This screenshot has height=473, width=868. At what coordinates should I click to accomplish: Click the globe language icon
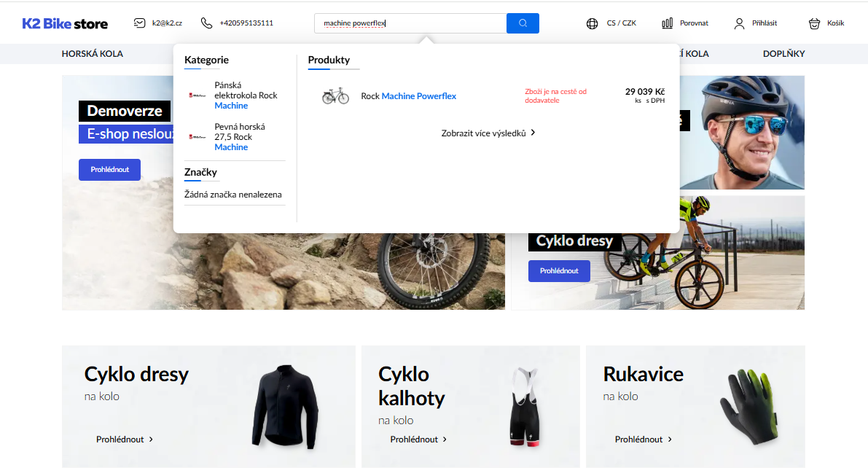(592, 23)
